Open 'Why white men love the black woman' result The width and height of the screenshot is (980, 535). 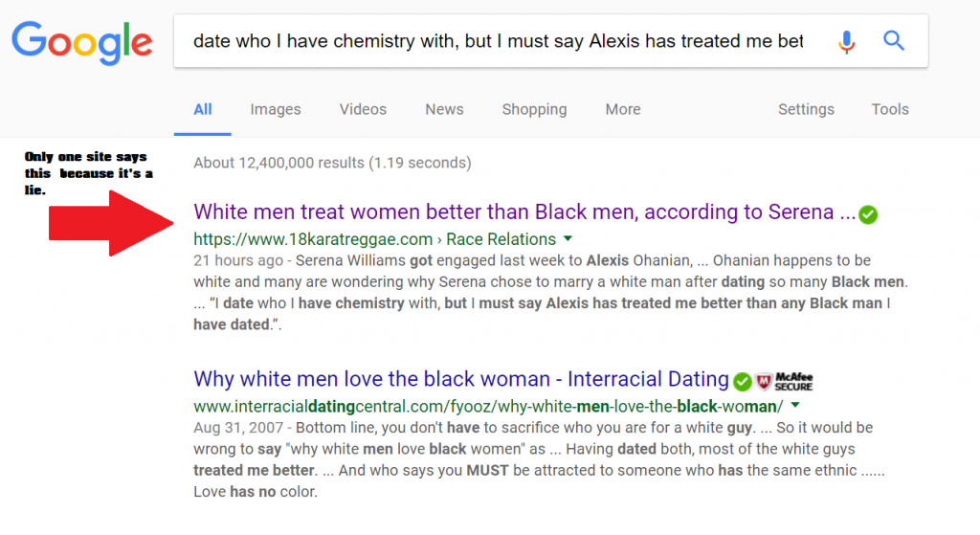461,379
